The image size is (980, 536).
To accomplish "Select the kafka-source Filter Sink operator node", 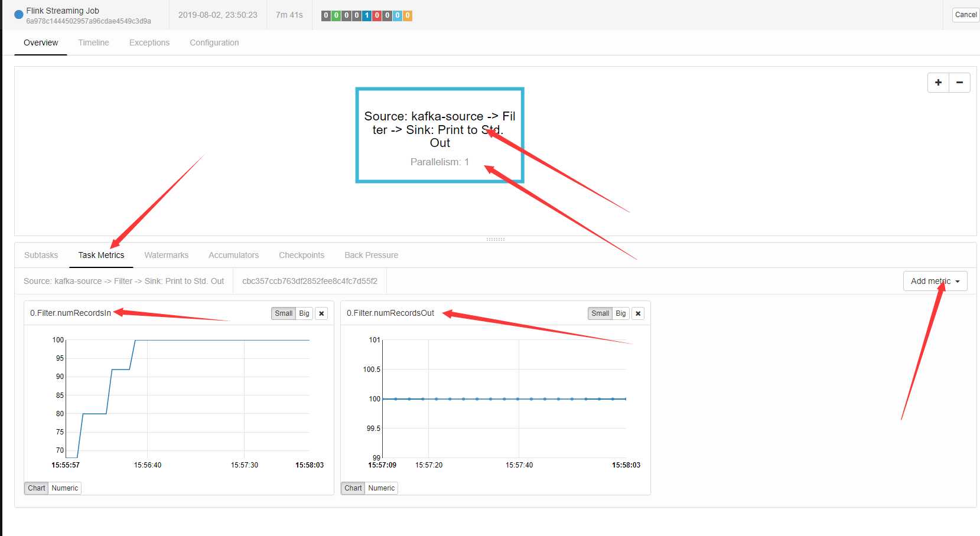I will tap(440, 135).
